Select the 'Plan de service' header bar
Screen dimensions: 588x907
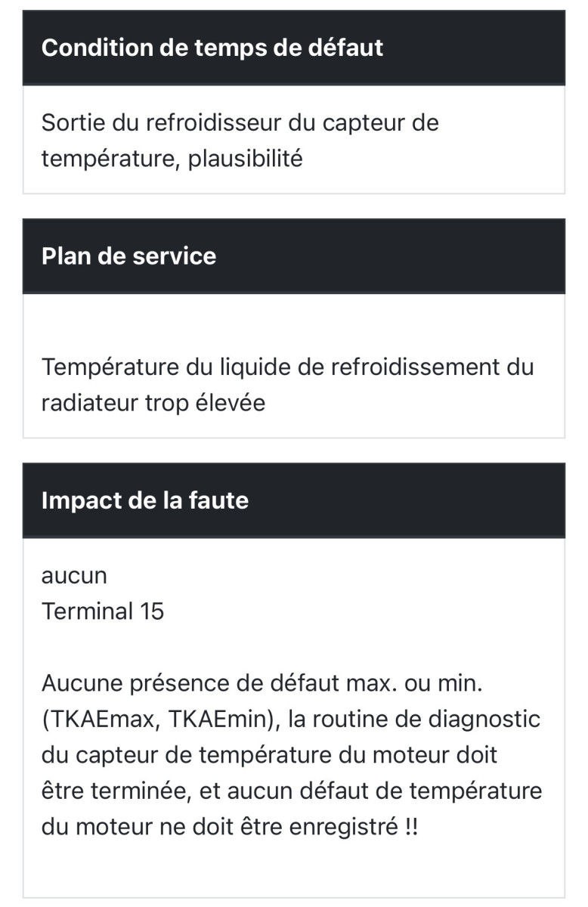[x=294, y=255]
